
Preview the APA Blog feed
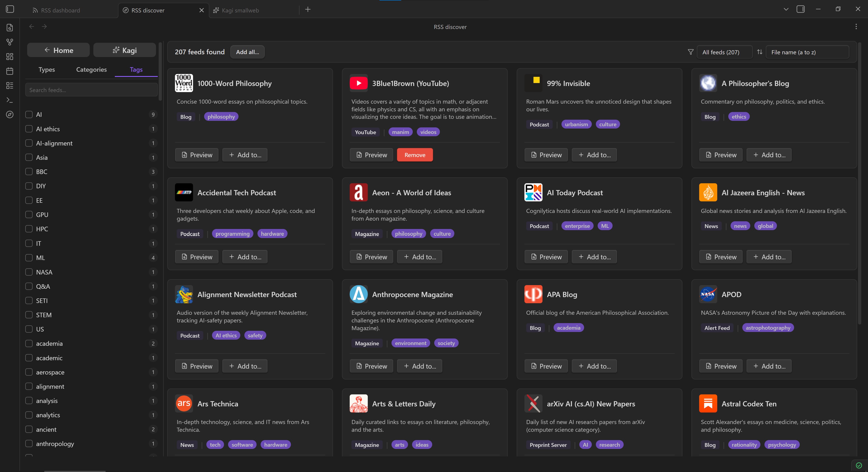546,366
